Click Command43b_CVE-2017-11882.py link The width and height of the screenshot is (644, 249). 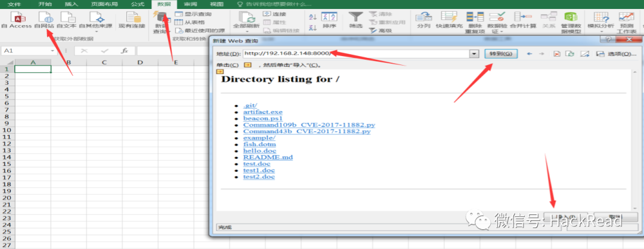coord(307,131)
